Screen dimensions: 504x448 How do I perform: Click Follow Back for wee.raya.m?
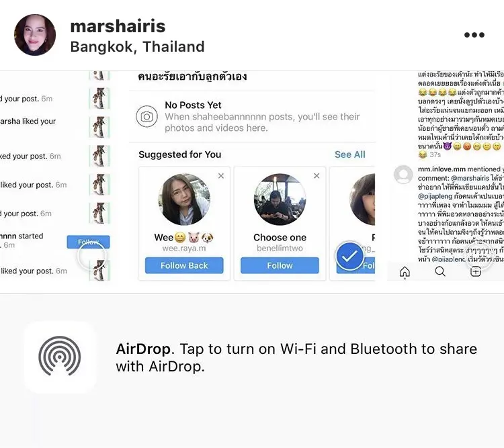point(184,265)
